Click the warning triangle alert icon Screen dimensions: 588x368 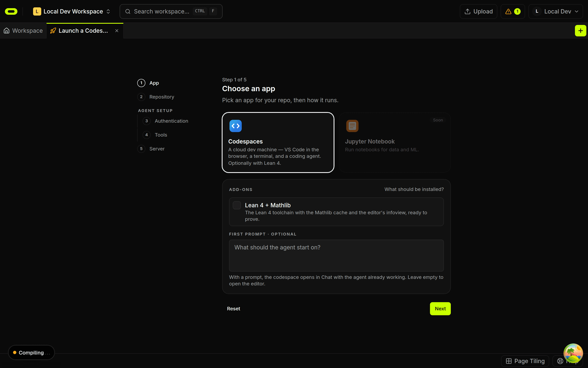(508, 11)
